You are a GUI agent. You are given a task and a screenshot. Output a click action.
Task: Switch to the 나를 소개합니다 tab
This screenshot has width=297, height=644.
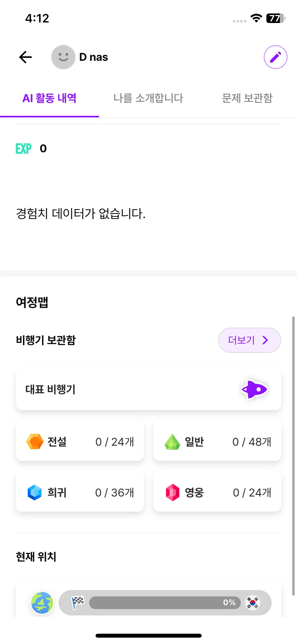click(x=148, y=98)
